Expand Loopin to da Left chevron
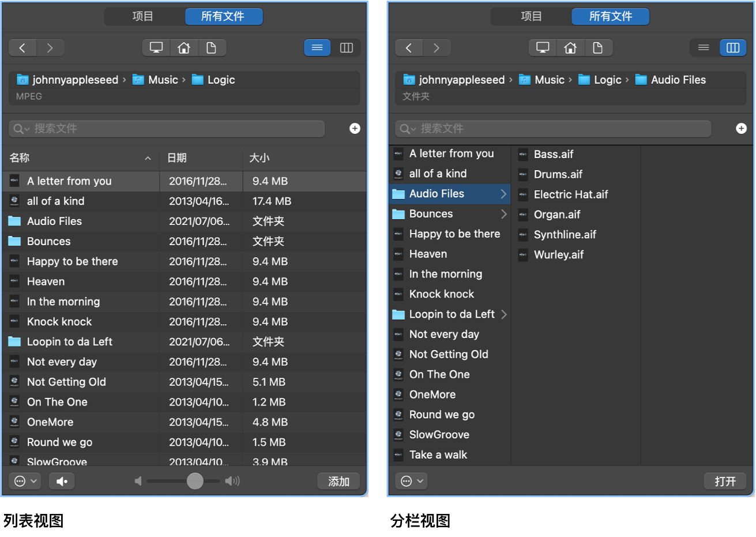The height and width of the screenshot is (537, 756). (503, 314)
